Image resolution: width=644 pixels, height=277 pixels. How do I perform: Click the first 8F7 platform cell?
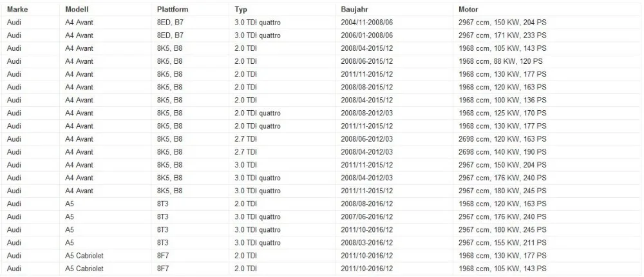click(190, 256)
